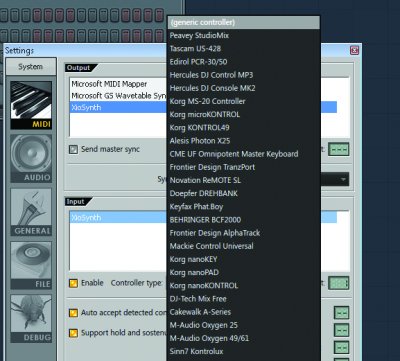Choose Keyfax Phat.Boy

click(243, 207)
